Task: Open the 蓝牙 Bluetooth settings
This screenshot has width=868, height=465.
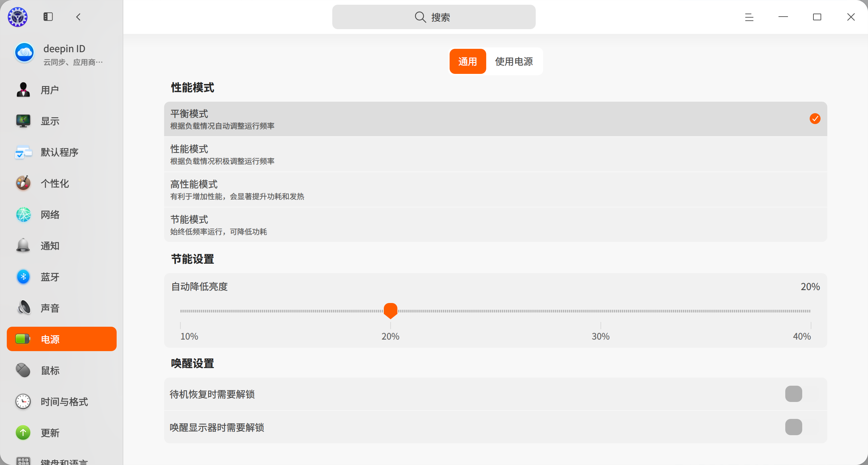Action: click(x=62, y=277)
